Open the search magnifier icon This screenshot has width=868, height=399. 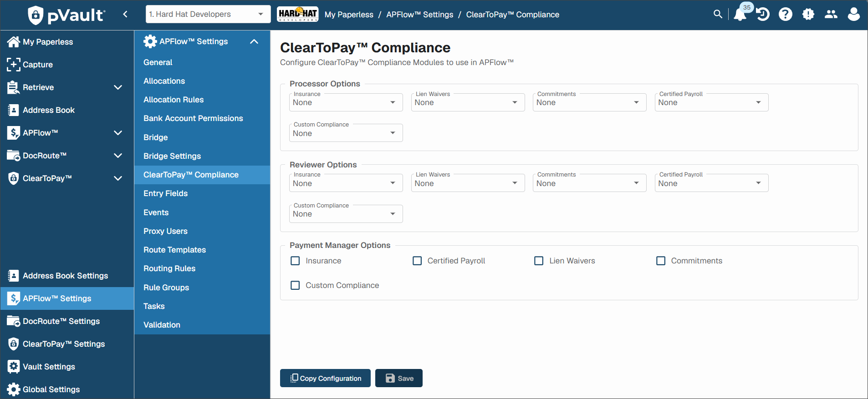click(x=718, y=14)
